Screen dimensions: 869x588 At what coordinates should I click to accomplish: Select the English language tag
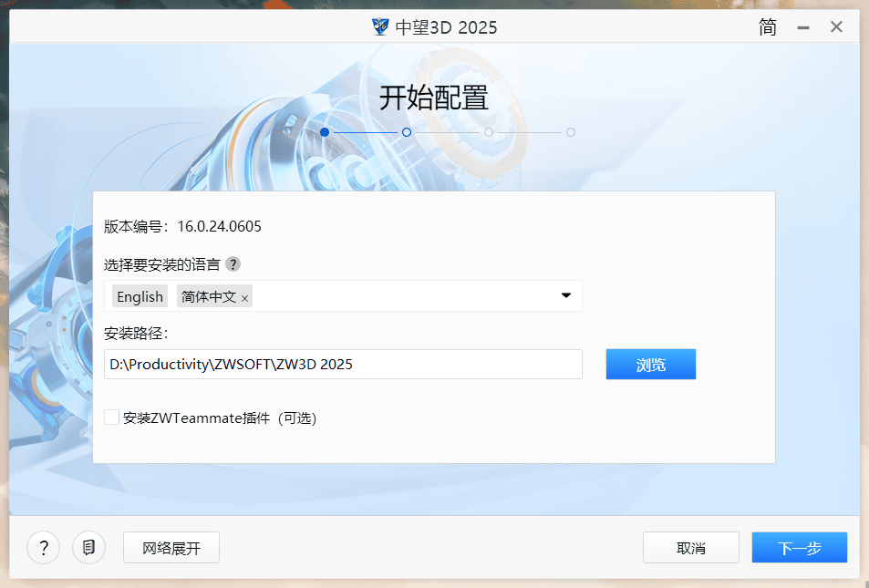pos(140,296)
